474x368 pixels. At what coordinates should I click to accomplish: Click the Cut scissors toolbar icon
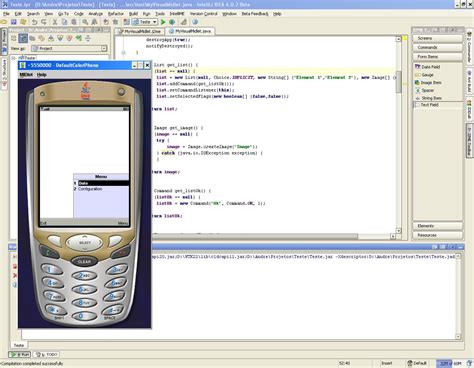point(55,22)
